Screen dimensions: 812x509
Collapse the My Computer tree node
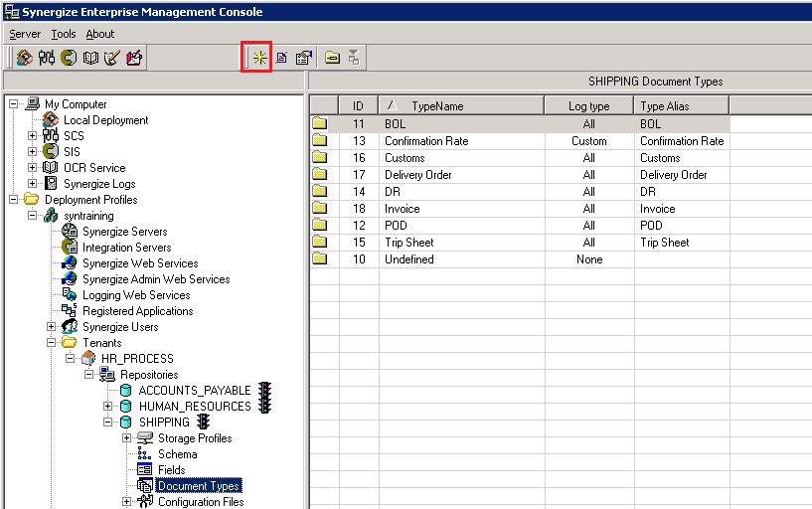tap(13, 104)
